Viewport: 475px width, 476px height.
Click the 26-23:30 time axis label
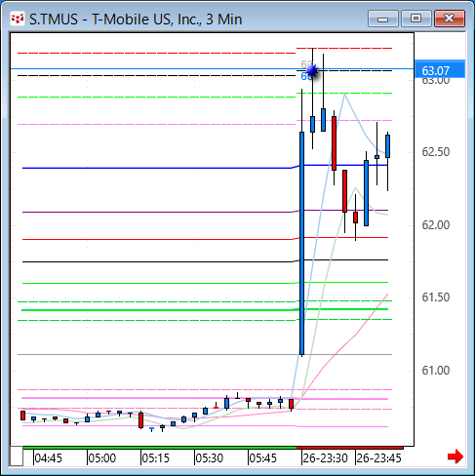325,458
